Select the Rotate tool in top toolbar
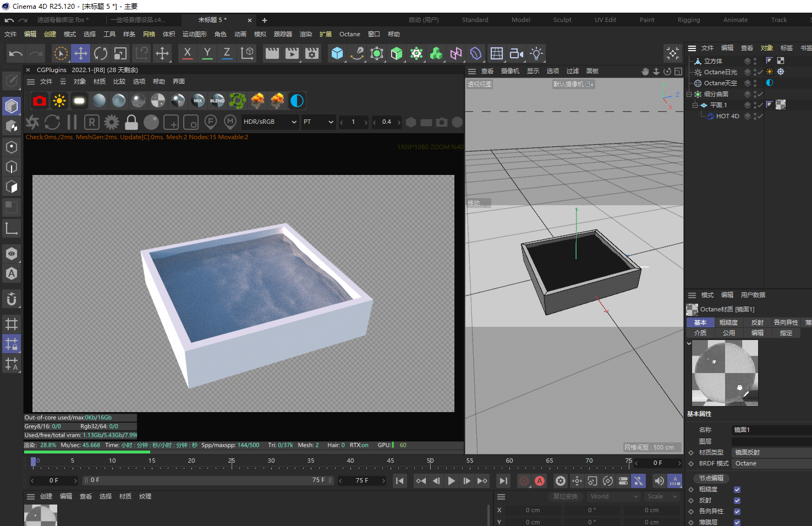 click(x=101, y=53)
